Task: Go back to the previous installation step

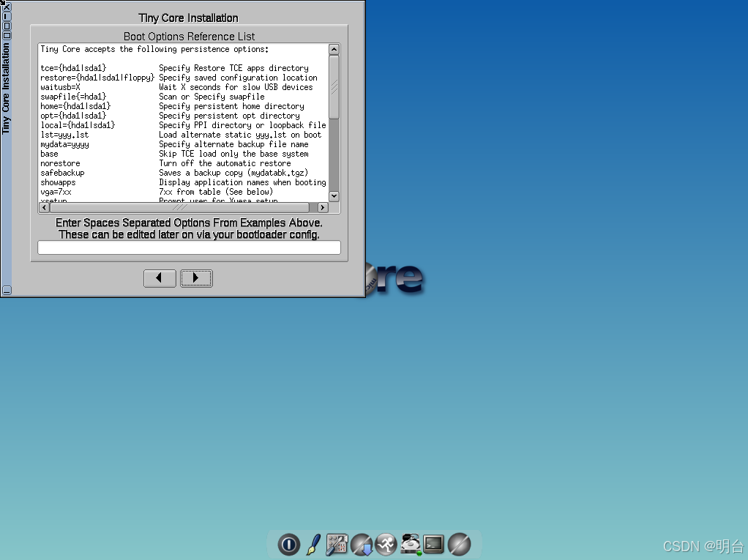Action: (160, 278)
